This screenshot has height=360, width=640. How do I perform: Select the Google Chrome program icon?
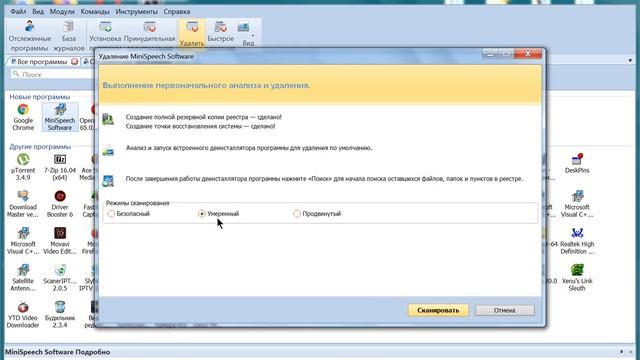(x=23, y=117)
